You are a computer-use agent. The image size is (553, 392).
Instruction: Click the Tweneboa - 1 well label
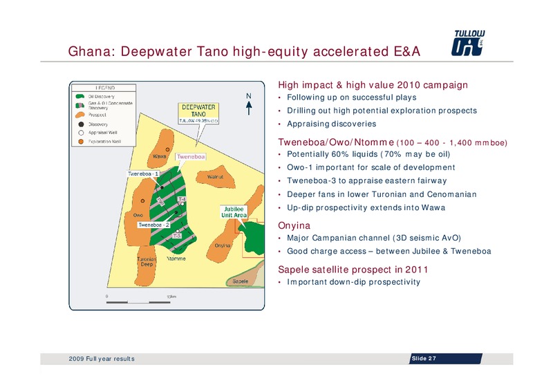(x=143, y=174)
